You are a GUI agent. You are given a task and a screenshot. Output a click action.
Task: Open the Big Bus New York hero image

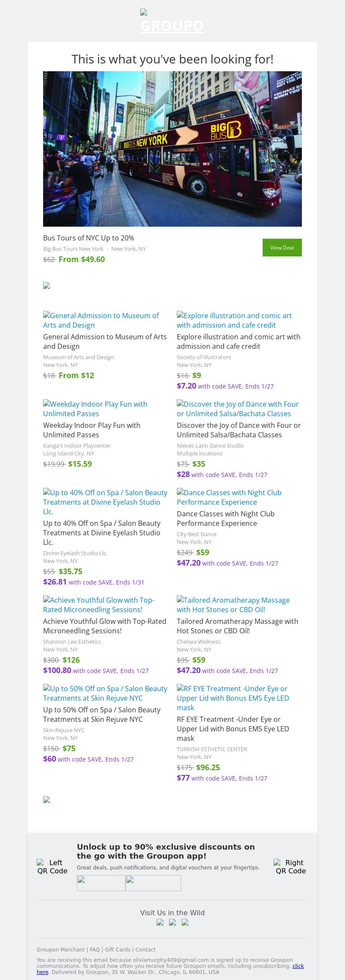[172, 149]
